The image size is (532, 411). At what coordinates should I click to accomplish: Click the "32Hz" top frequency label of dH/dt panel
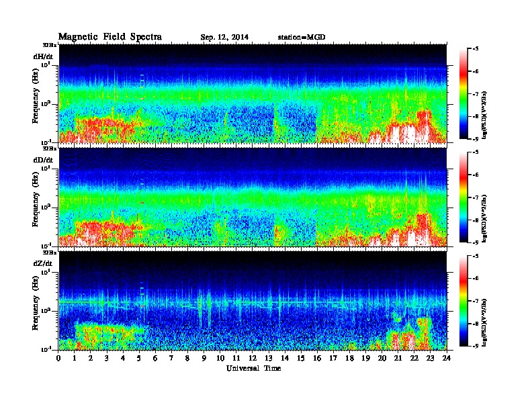[x=50, y=45]
